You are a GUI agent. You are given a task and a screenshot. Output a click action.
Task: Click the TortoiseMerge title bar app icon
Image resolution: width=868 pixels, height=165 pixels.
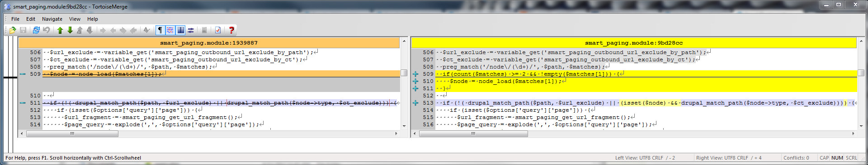(x=7, y=6)
